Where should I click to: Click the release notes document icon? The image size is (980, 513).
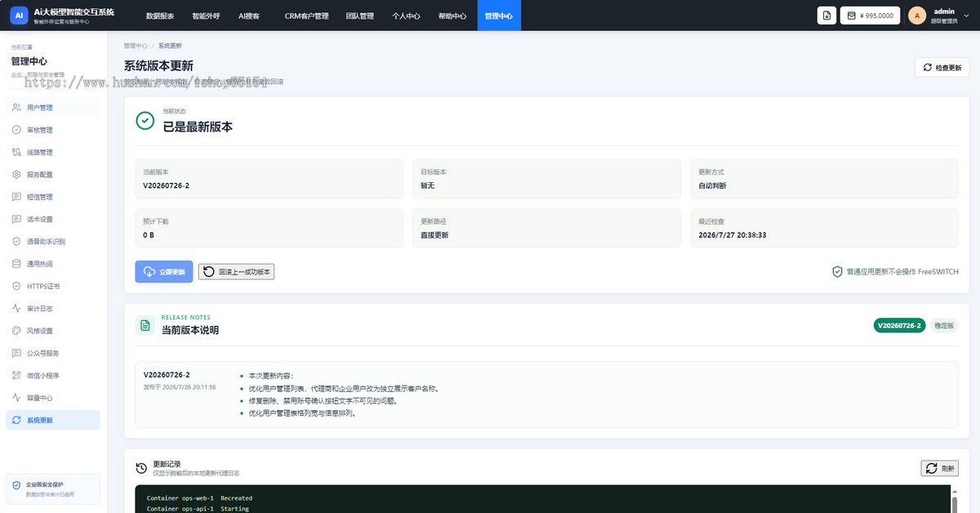[145, 325]
